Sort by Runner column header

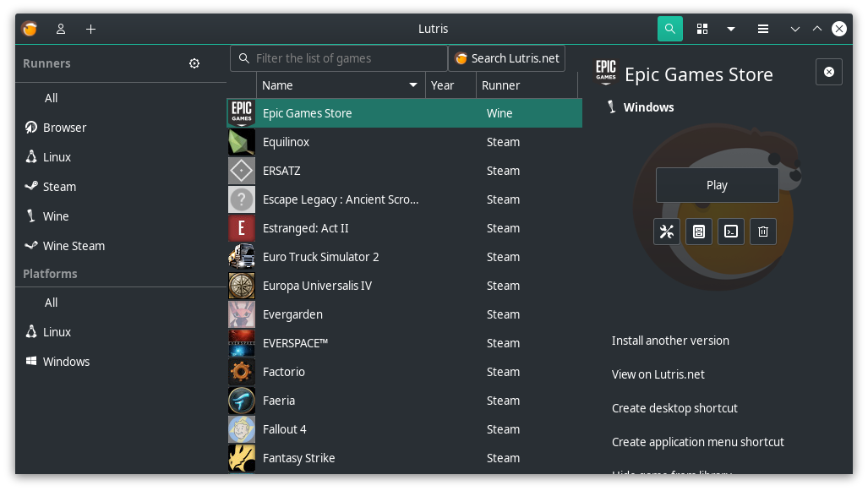pyautogui.click(x=527, y=85)
